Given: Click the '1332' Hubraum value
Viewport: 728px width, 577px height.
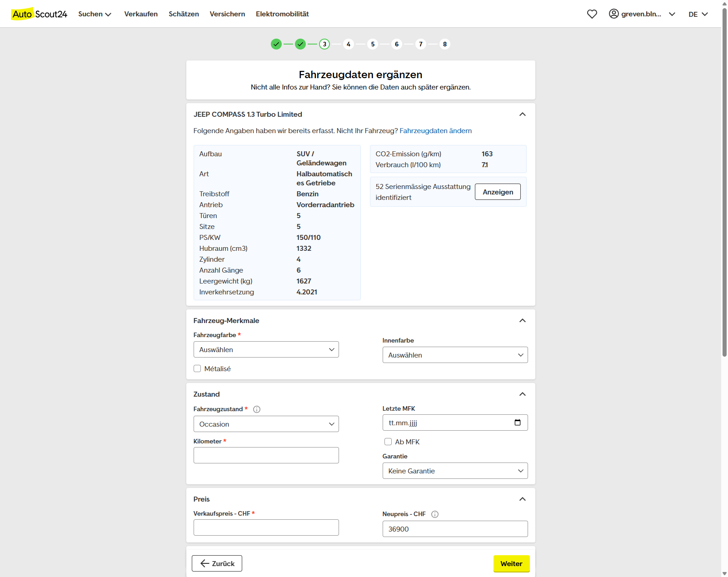Looking at the screenshot, I should (304, 249).
